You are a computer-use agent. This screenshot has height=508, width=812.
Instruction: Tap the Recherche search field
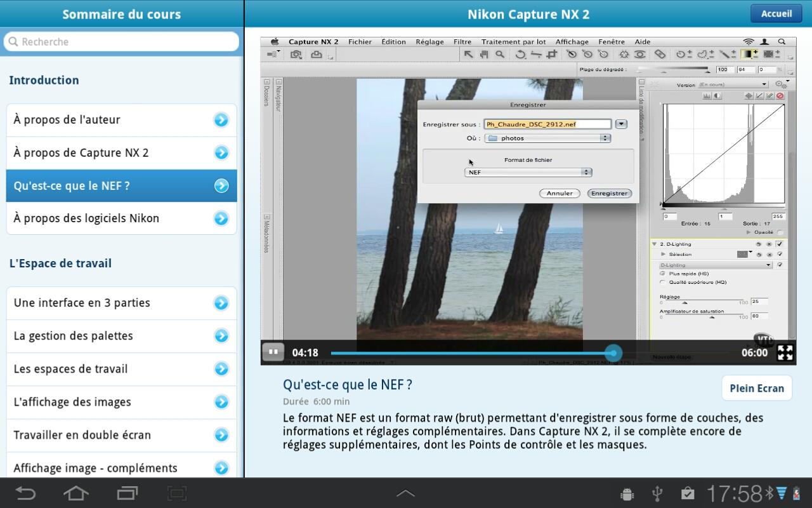tap(121, 42)
